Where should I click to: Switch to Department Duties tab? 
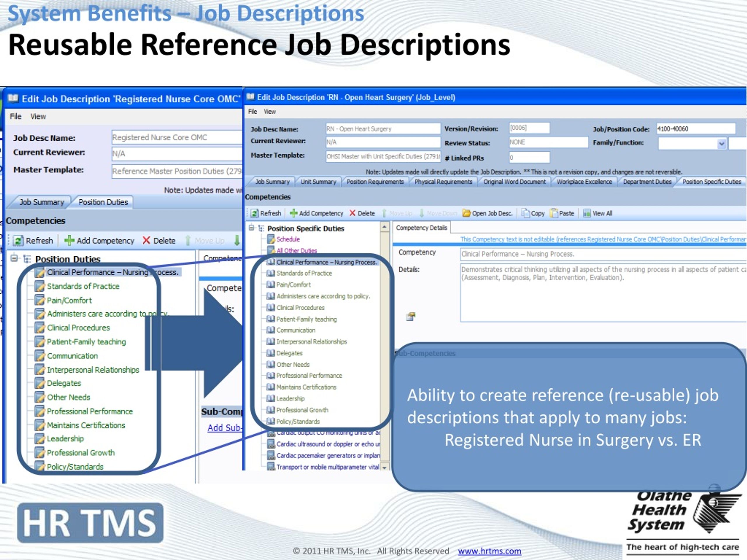click(x=647, y=182)
